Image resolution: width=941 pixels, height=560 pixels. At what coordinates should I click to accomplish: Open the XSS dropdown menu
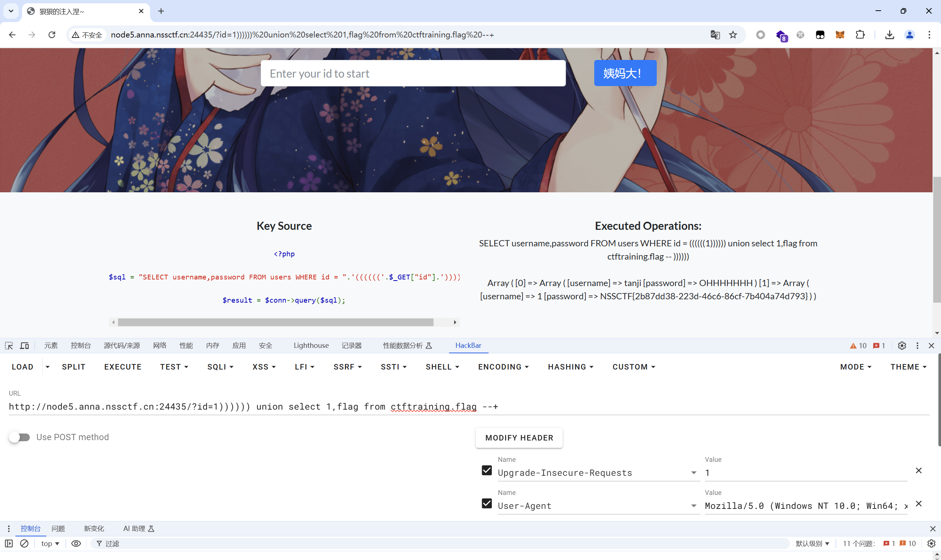pos(264,367)
